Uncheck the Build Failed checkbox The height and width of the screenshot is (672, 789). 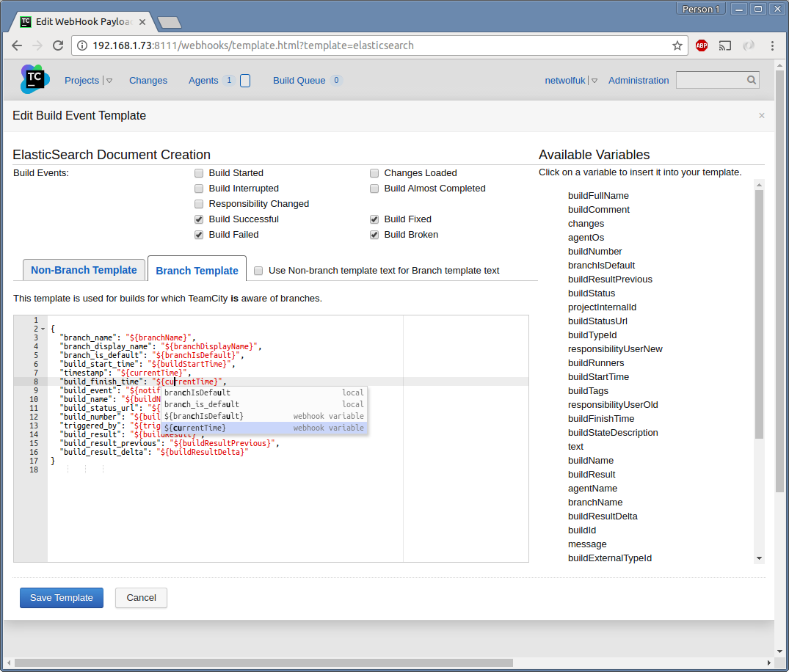[199, 235]
